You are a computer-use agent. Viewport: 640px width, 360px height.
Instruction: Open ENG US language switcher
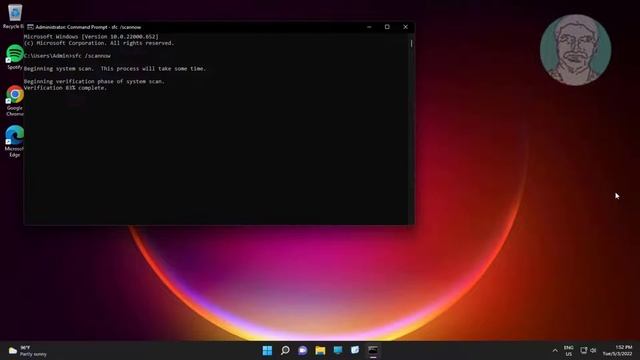click(x=569, y=351)
